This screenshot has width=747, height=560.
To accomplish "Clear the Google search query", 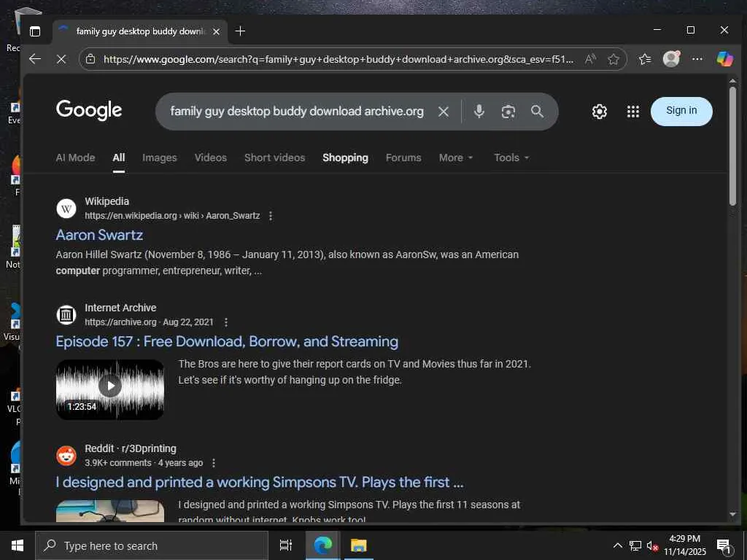I will [444, 112].
